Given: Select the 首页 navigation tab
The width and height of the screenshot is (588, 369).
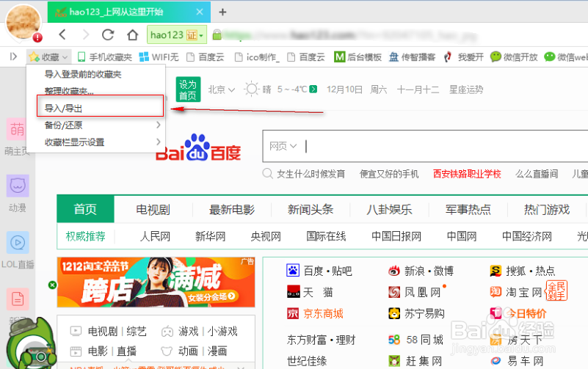Looking at the screenshot, I should click(85, 209).
